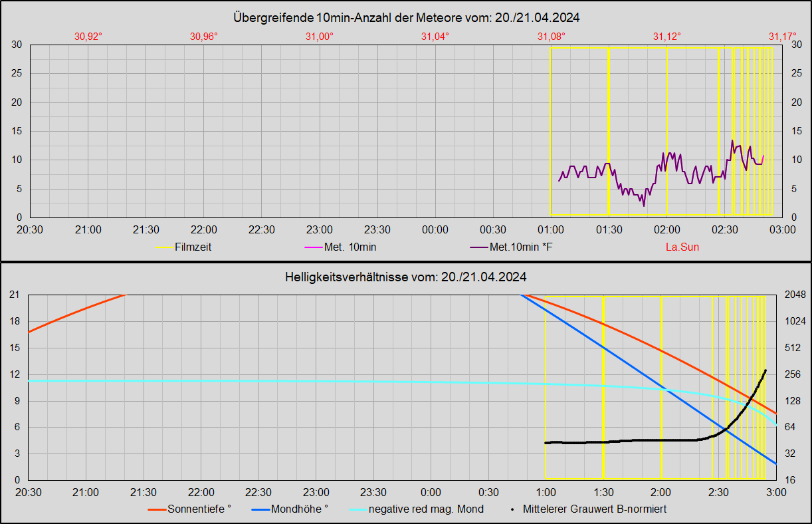
Task: Click the 31,17° label at top right
Action: pos(781,37)
